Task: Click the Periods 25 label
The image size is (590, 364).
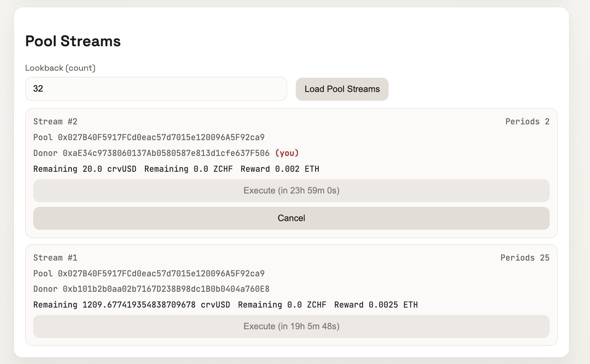Action: 525,258
